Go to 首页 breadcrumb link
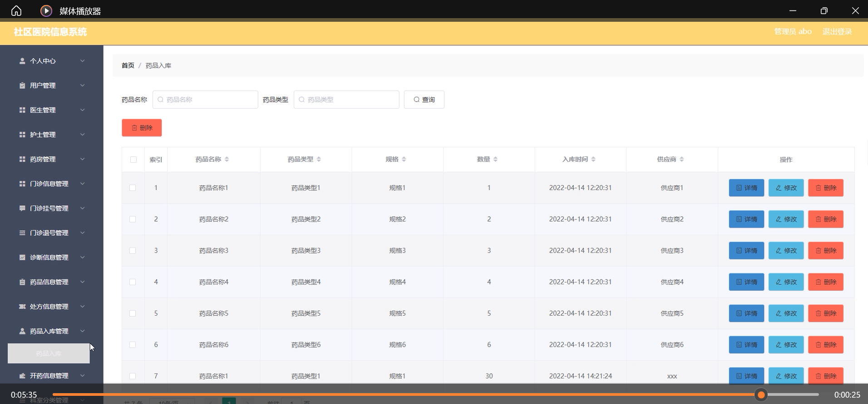Image resolution: width=868 pixels, height=404 pixels. [x=128, y=65]
